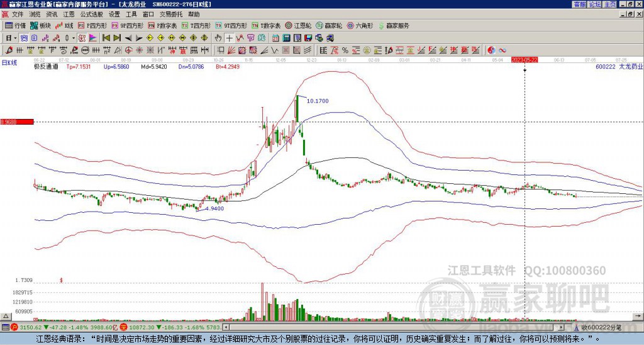Viewport: 644px width, 345px height.
Task: Open the T数字表 tool
Action: [x=266, y=25]
